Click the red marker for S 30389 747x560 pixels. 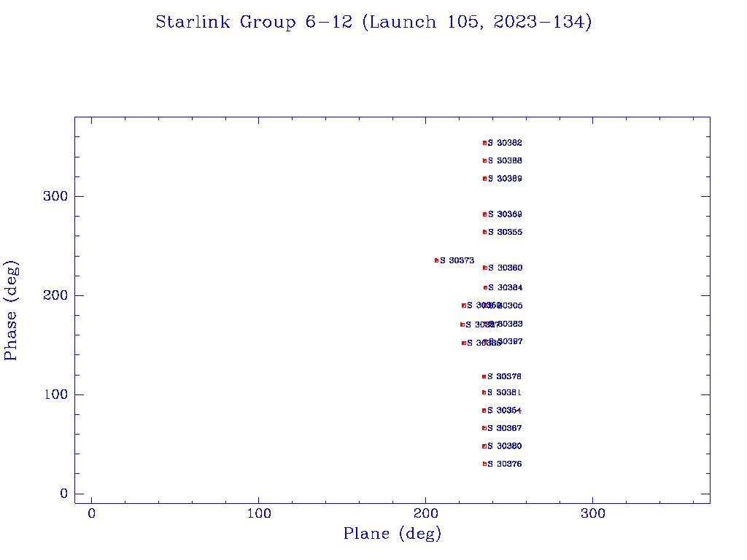click(484, 179)
